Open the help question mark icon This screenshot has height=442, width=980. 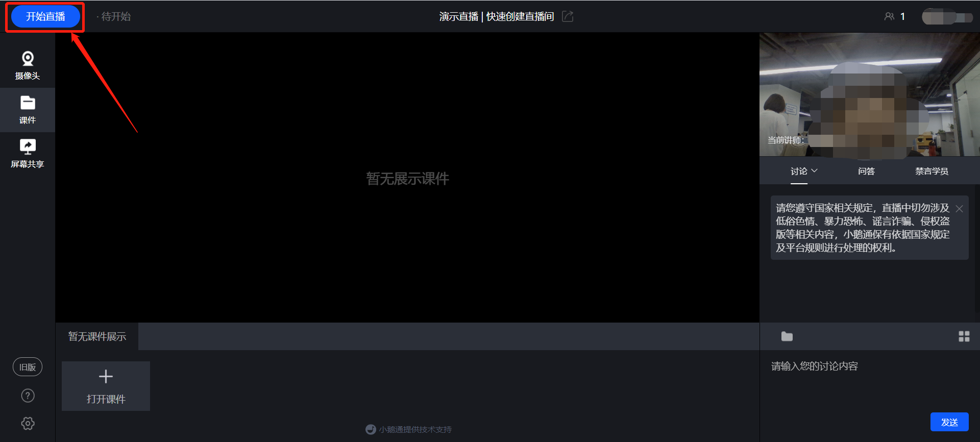pyautogui.click(x=28, y=396)
